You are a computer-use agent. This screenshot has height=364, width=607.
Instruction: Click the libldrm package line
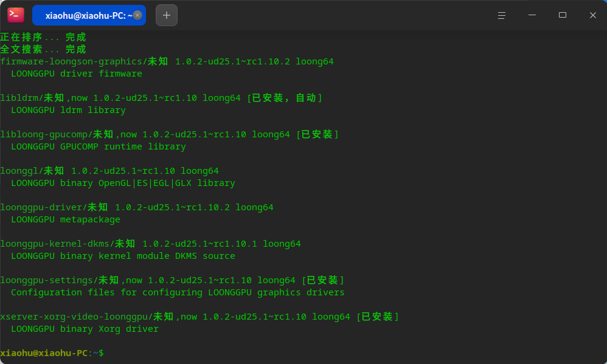161,98
